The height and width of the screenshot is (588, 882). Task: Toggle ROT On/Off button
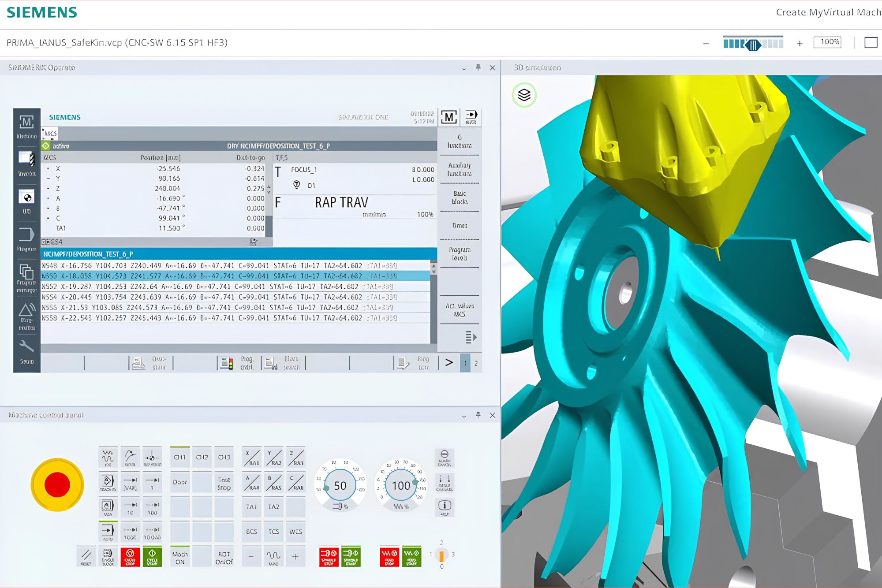tap(224, 558)
